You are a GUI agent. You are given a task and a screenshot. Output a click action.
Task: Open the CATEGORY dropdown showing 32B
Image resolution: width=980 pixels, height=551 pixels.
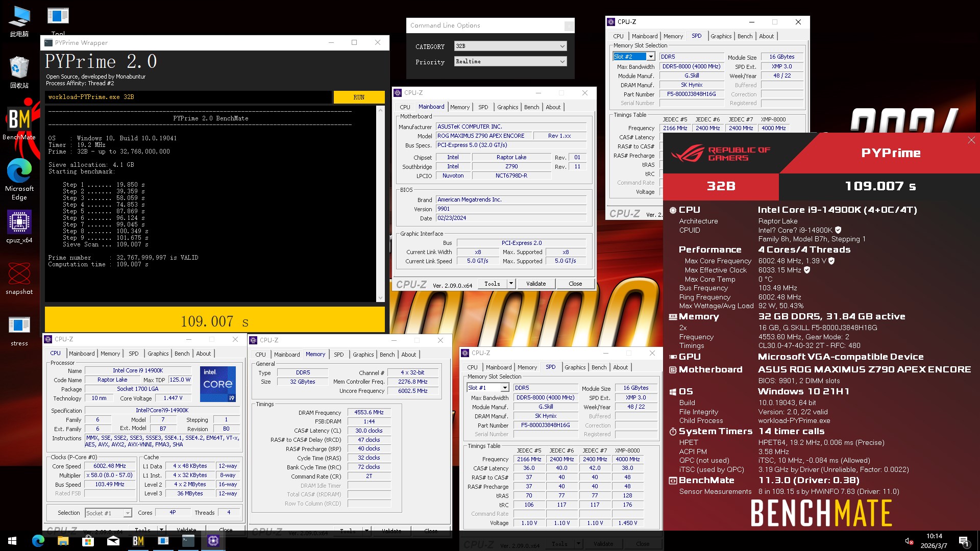pos(510,46)
